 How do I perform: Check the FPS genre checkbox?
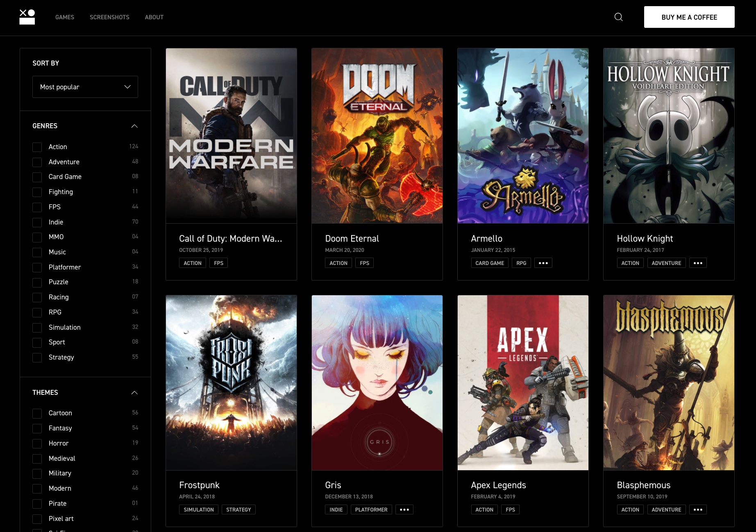(x=37, y=207)
